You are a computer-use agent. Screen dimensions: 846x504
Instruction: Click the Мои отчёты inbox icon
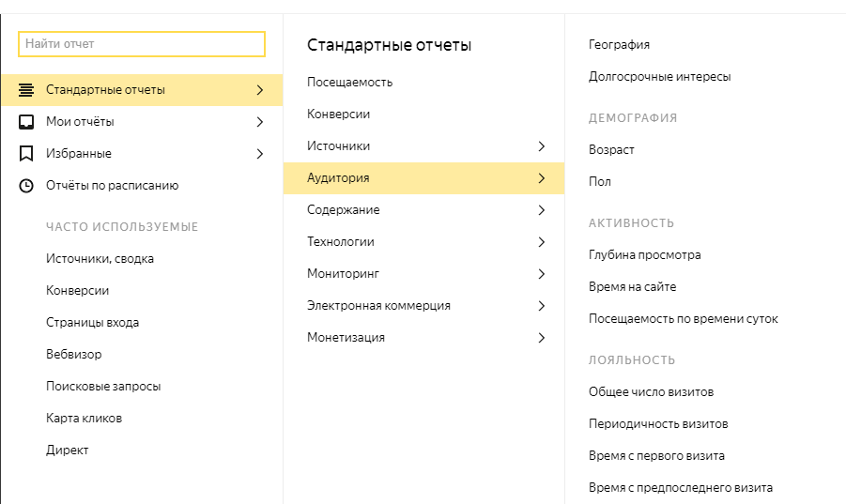pos(26,122)
